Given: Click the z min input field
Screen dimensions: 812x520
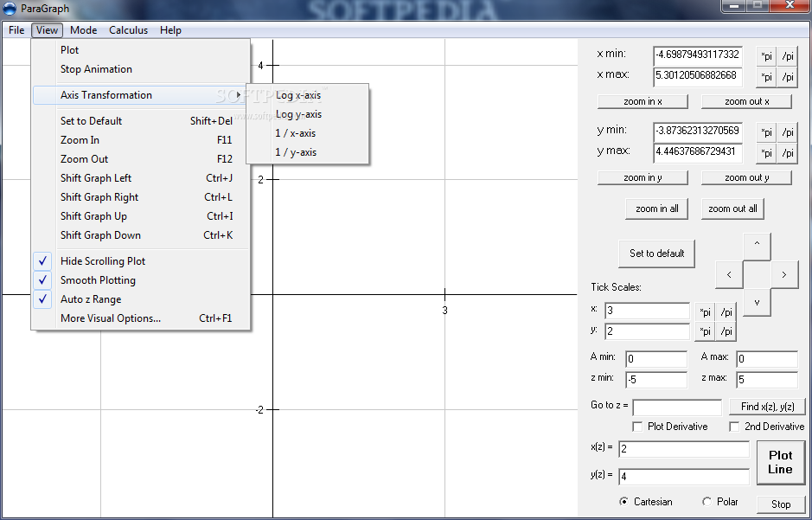Looking at the screenshot, I should click(656, 380).
